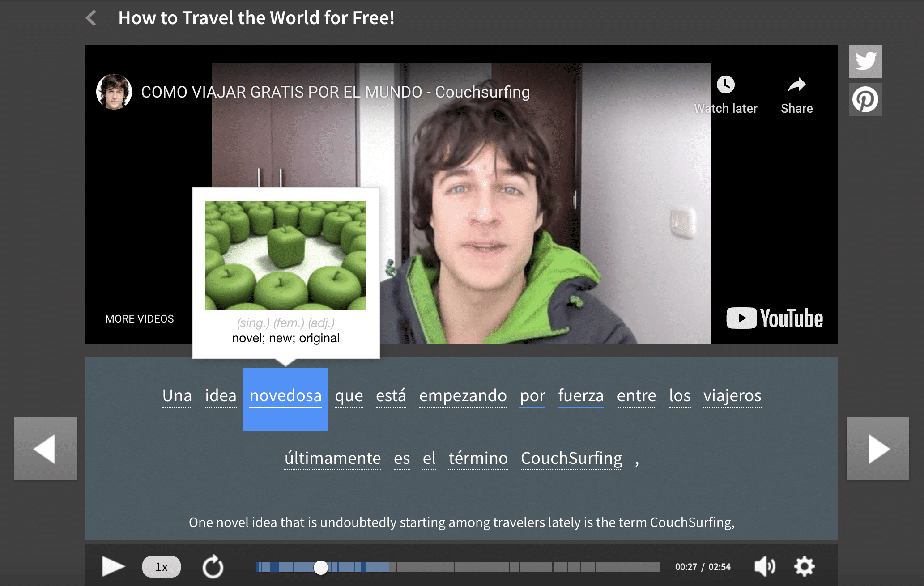
Task: Go to the next caption line
Action: [877, 449]
